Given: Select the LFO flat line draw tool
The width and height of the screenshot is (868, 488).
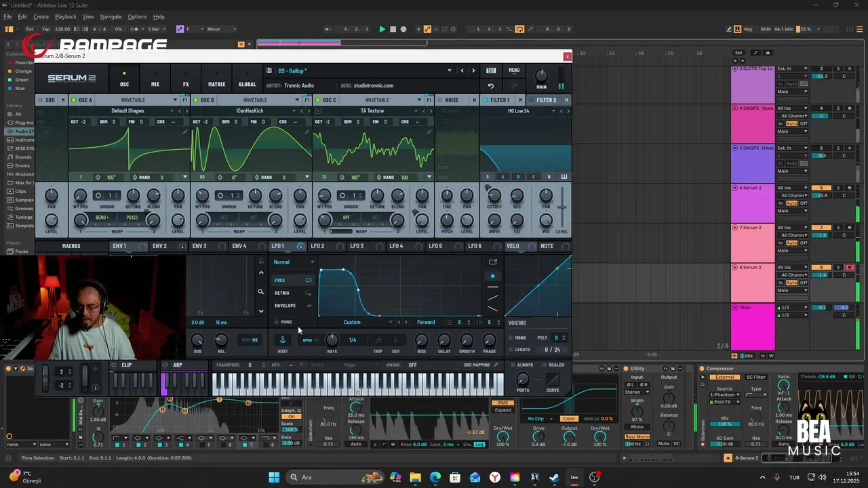Looking at the screenshot, I should 492,287.
